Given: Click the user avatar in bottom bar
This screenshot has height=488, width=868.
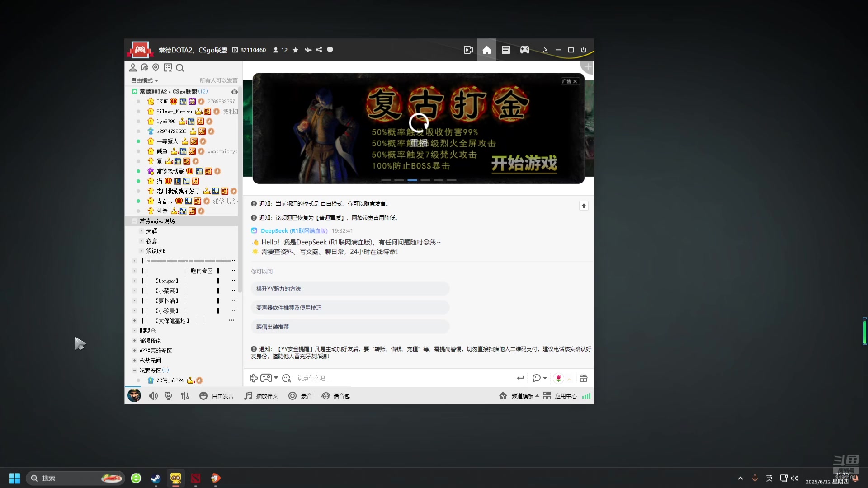Looking at the screenshot, I should click(134, 396).
